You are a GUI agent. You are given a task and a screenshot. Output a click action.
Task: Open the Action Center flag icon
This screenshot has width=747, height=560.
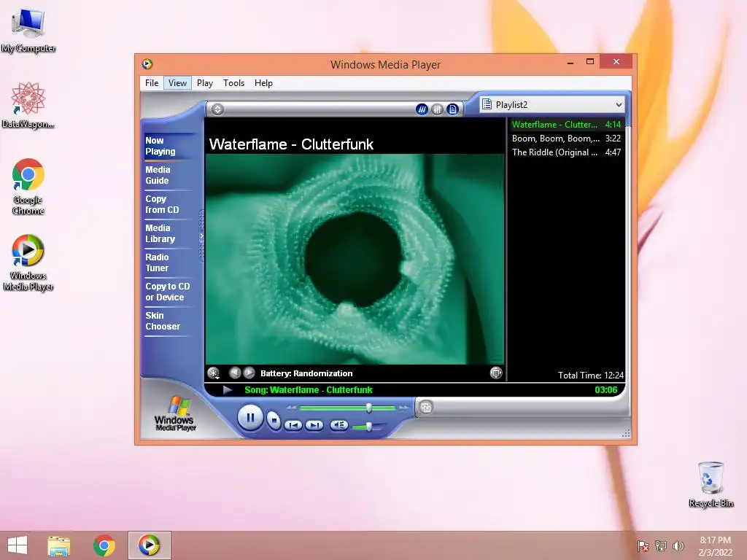[x=643, y=545]
